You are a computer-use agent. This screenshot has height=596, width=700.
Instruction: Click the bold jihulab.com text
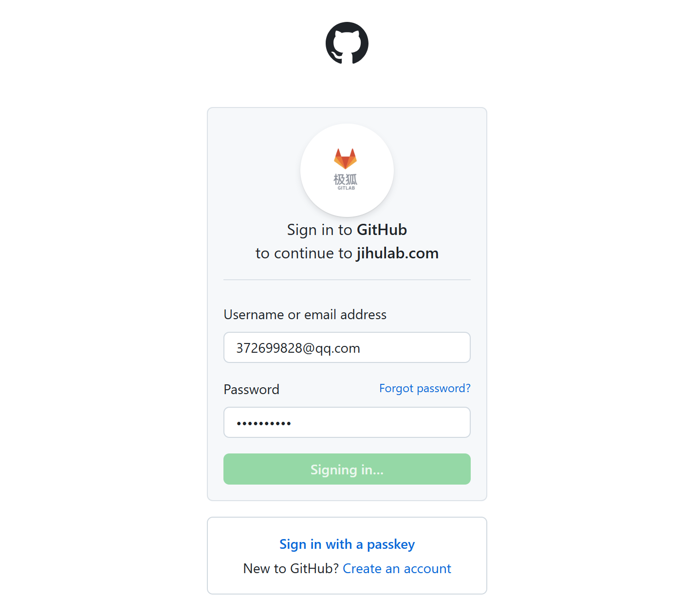(x=397, y=253)
